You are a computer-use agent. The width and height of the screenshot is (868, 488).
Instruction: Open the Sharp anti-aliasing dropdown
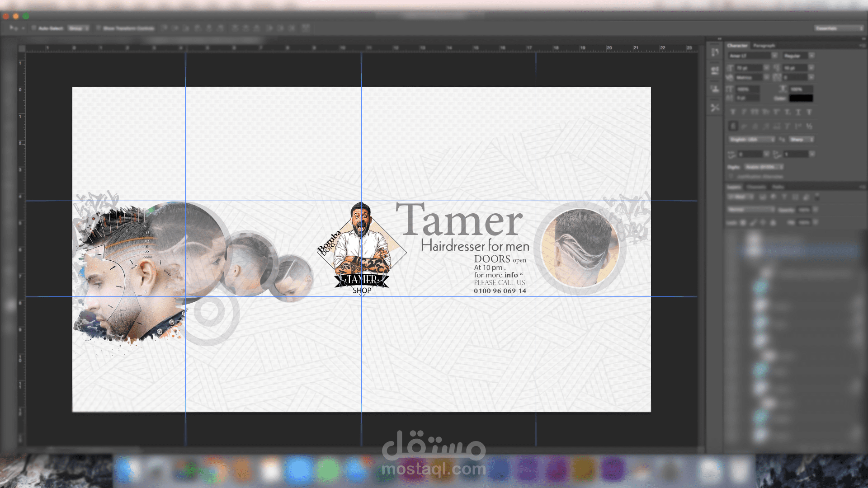(801, 139)
